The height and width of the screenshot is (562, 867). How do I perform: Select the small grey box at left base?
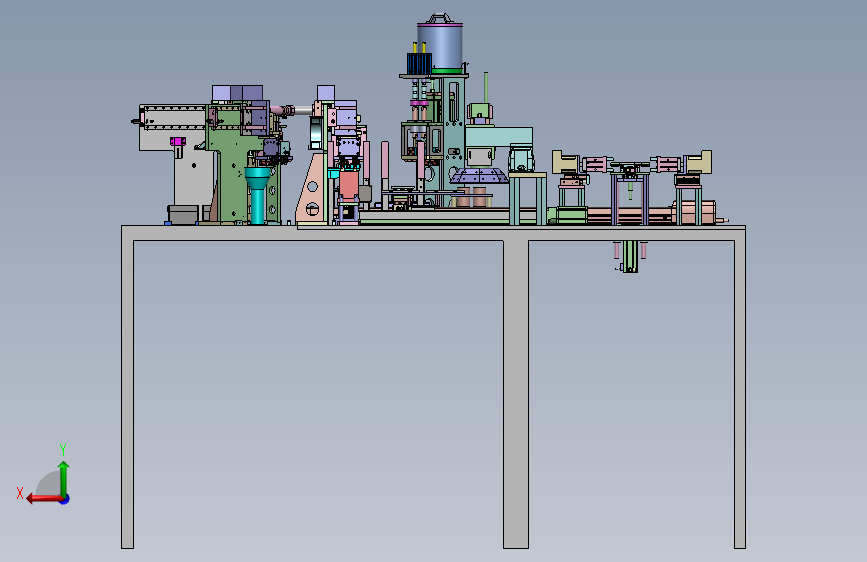pyautogui.click(x=183, y=215)
